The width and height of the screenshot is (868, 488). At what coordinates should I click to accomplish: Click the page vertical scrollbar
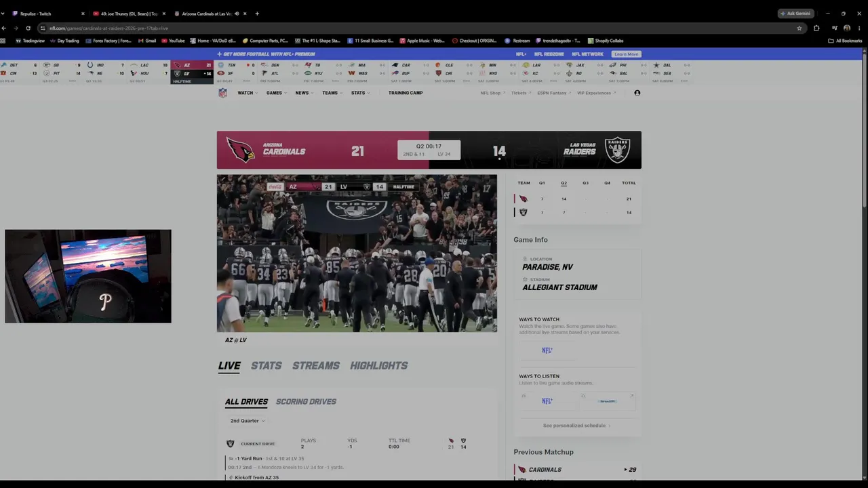click(865, 129)
